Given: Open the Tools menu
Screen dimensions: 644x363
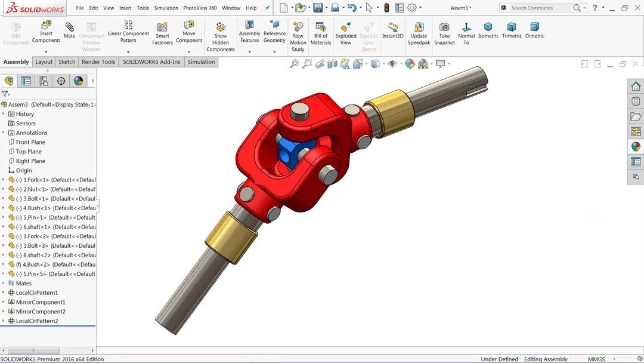Looking at the screenshot, I should 143,8.
